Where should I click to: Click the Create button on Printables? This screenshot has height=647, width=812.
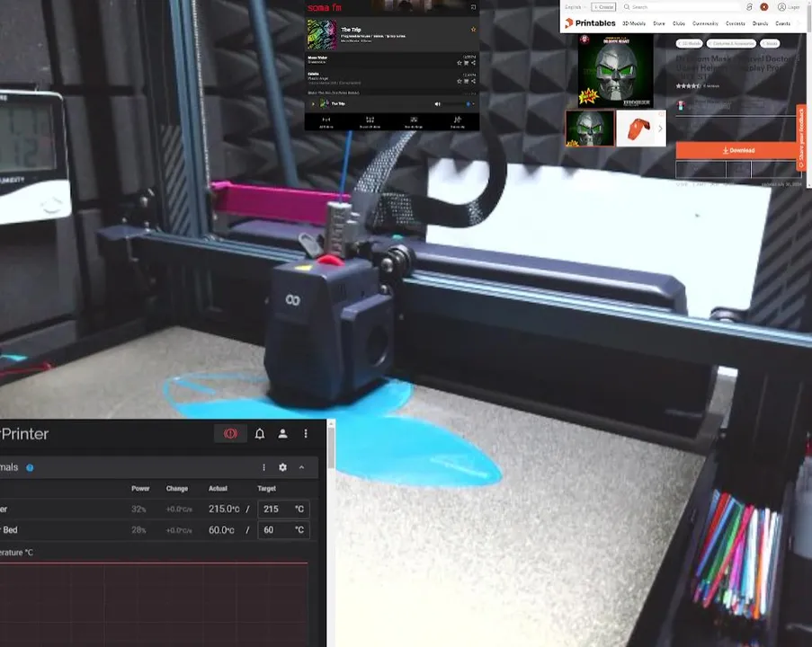603,7
